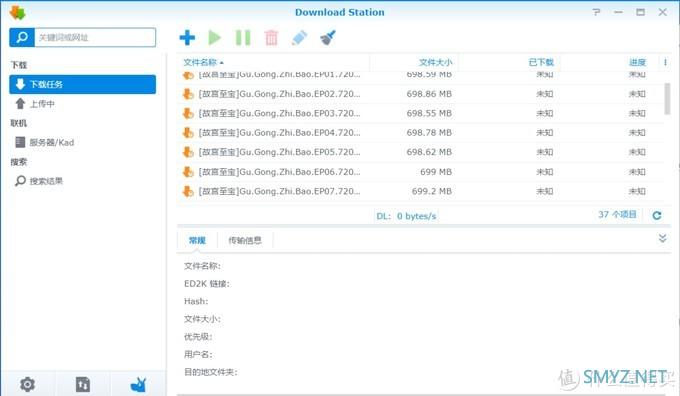Screen dimensions: 680x396
Task: Focus the keyword or URL search field
Action: click(x=95, y=37)
